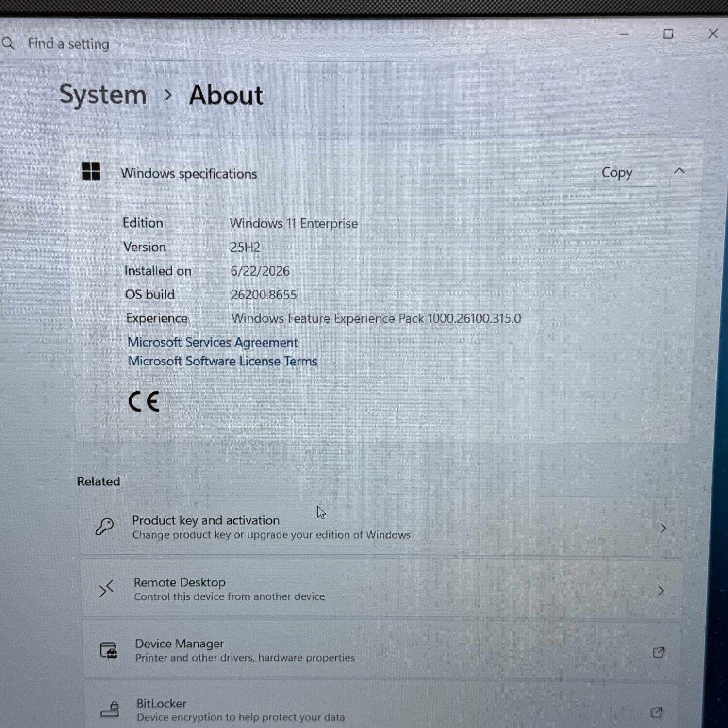Select the installed on date 6/22/2026
The height and width of the screenshot is (728, 728).
click(260, 271)
